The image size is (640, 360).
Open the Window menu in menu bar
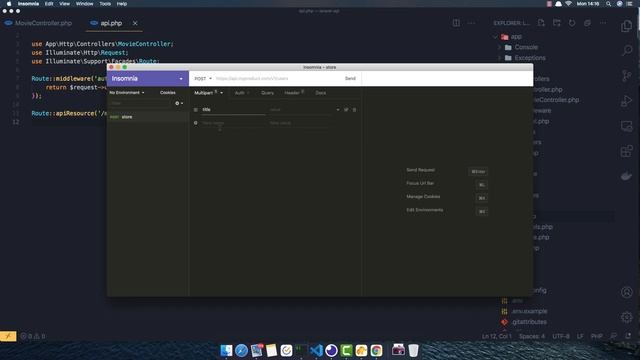84,4
